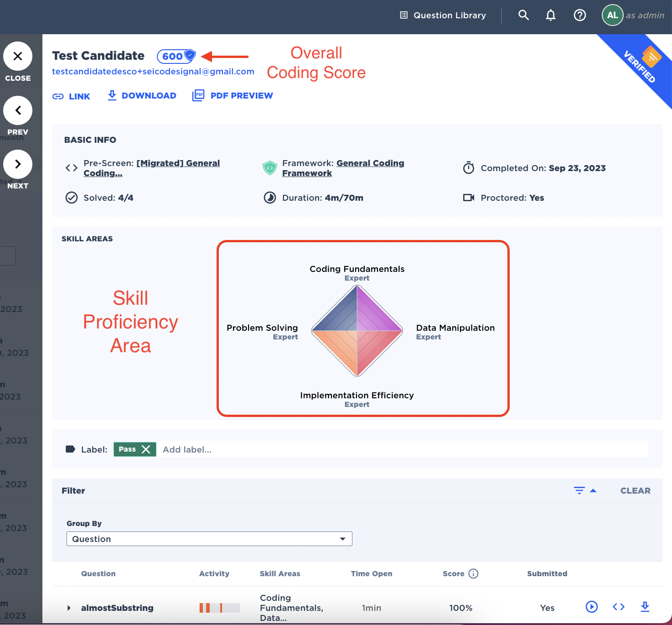Open the Group By Question dropdown
This screenshot has width=672, height=625.
209,539
